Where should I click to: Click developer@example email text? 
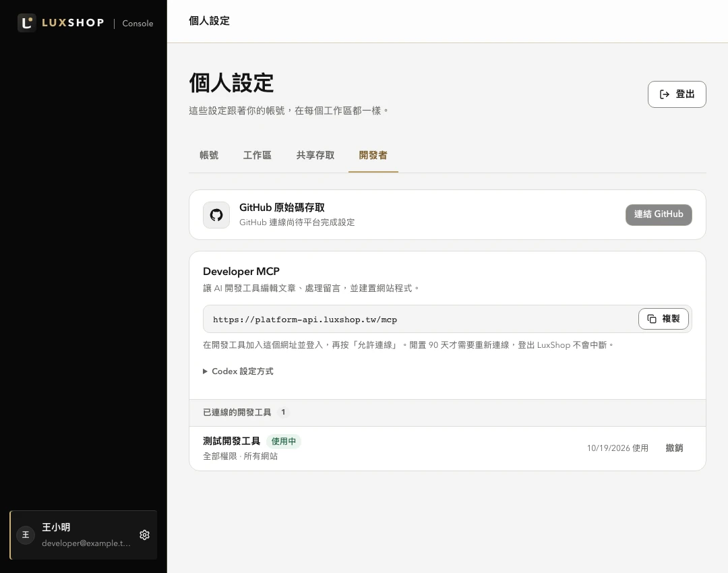tap(86, 543)
